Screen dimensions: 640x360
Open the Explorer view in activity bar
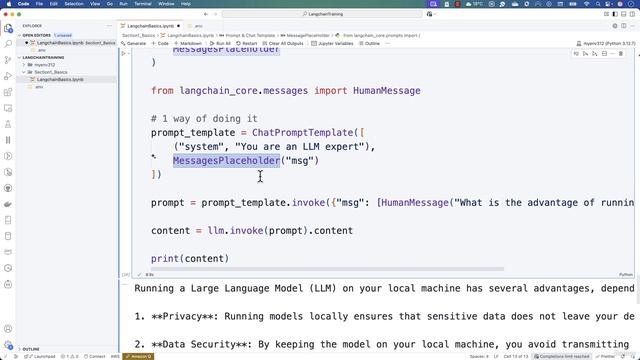point(8,29)
